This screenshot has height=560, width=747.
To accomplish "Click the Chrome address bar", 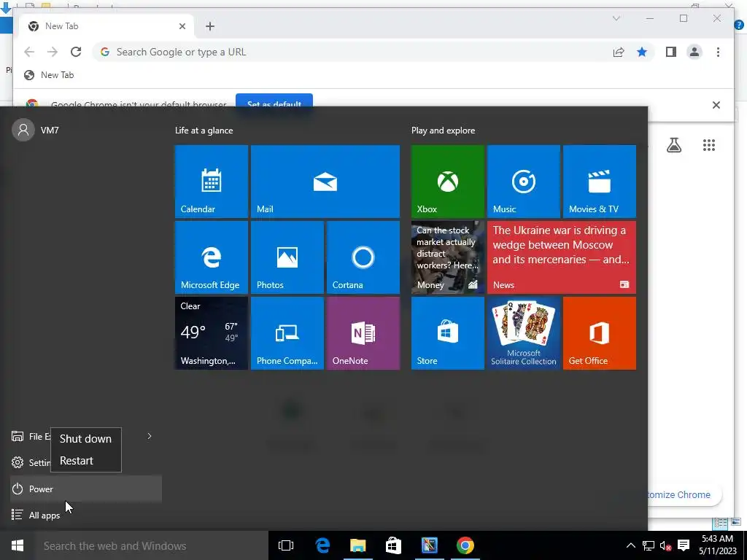I will tap(352, 52).
